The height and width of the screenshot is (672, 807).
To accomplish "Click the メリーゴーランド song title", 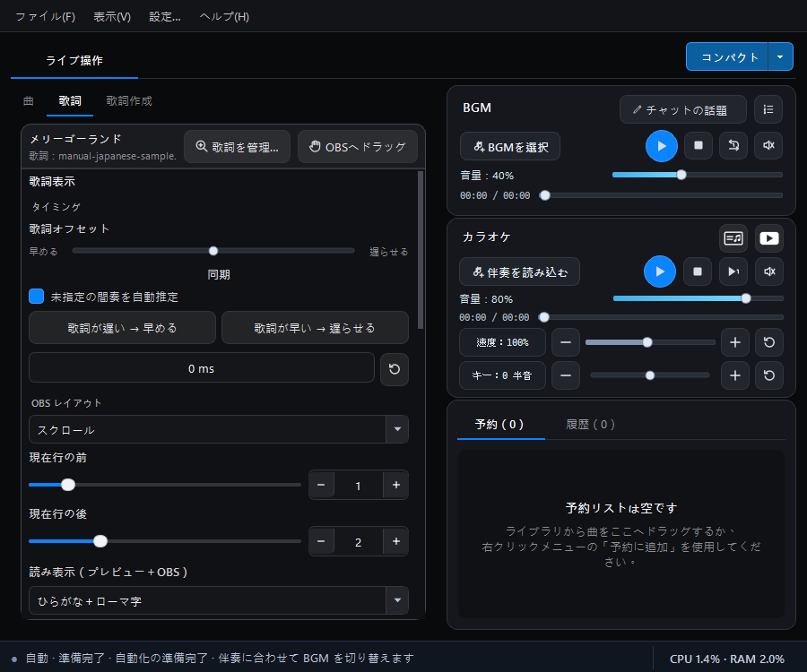I will tap(75, 139).
